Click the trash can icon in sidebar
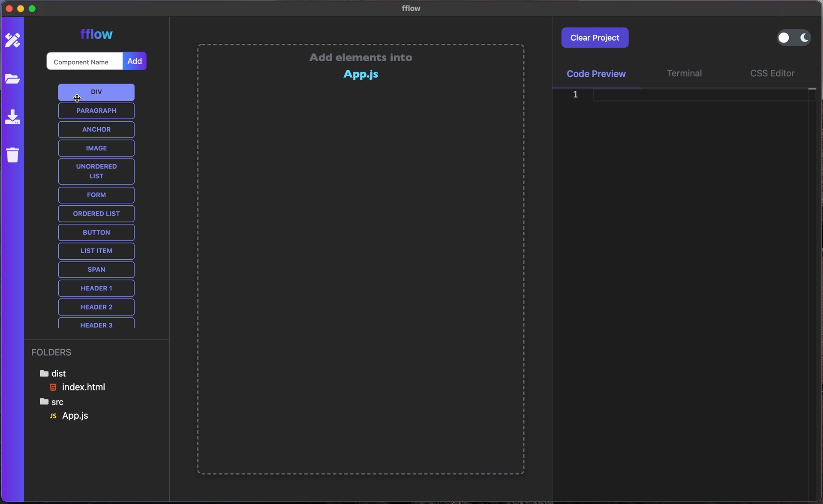This screenshot has width=823, height=504. [x=12, y=155]
